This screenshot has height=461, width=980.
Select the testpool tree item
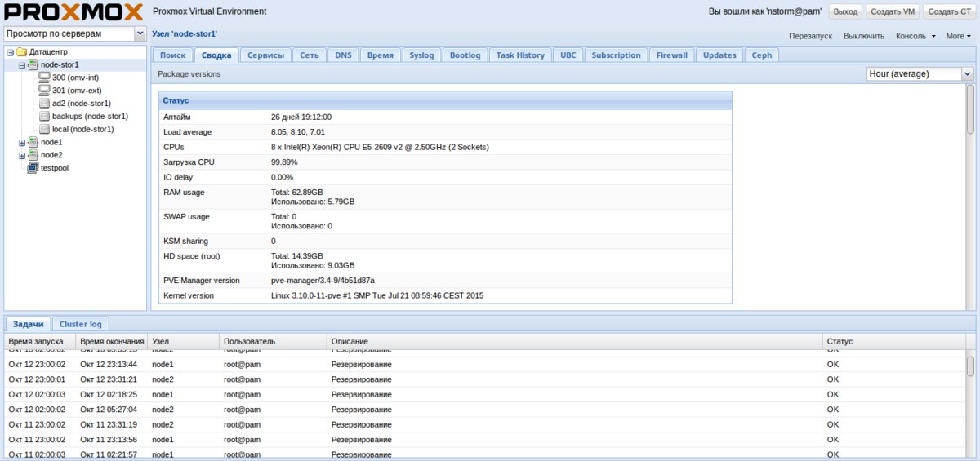click(76, 168)
